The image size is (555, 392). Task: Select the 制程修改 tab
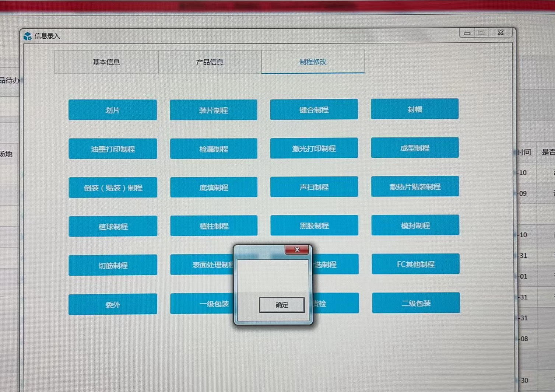[313, 62]
